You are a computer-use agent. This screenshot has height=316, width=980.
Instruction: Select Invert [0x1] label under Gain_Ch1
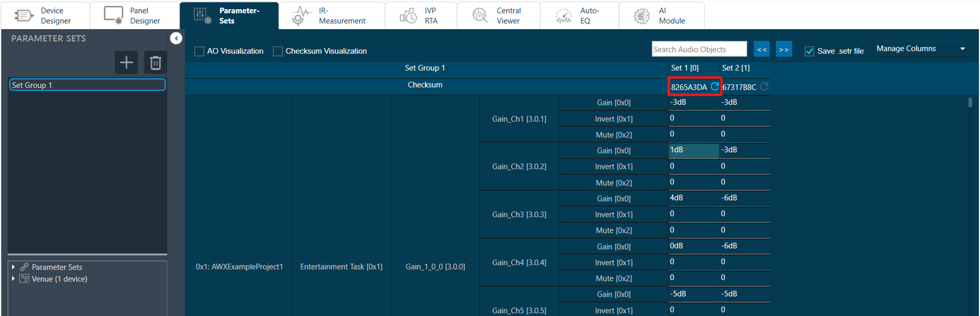click(x=614, y=119)
